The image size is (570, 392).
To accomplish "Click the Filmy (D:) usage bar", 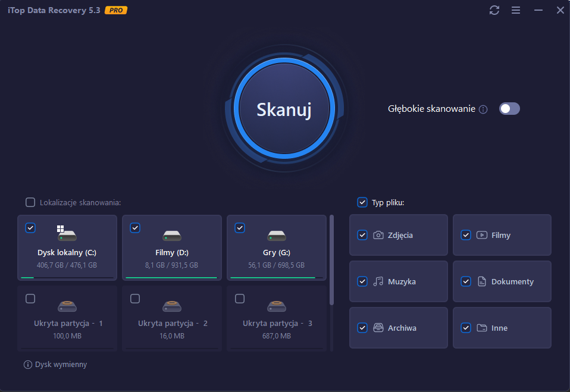I will tap(171, 278).
